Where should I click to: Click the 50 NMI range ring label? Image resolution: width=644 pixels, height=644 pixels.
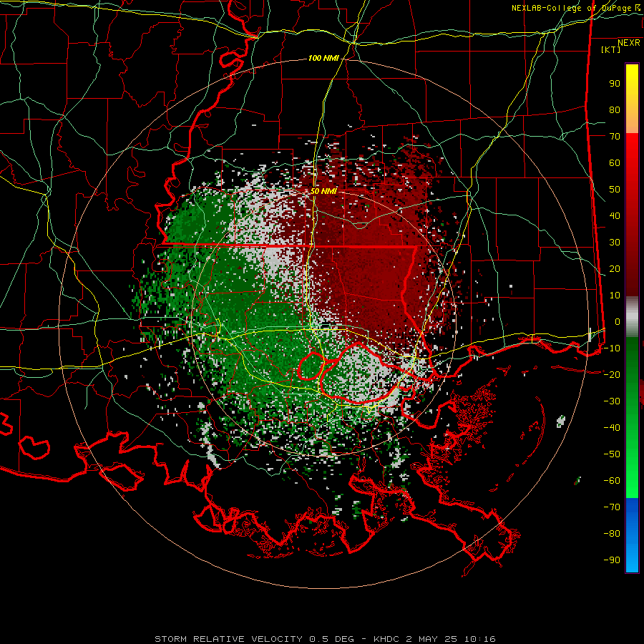[323, 191]
